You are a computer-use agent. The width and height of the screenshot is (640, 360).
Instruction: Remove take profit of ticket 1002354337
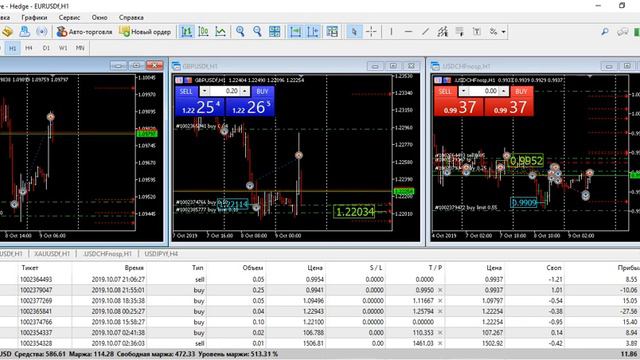440,333
